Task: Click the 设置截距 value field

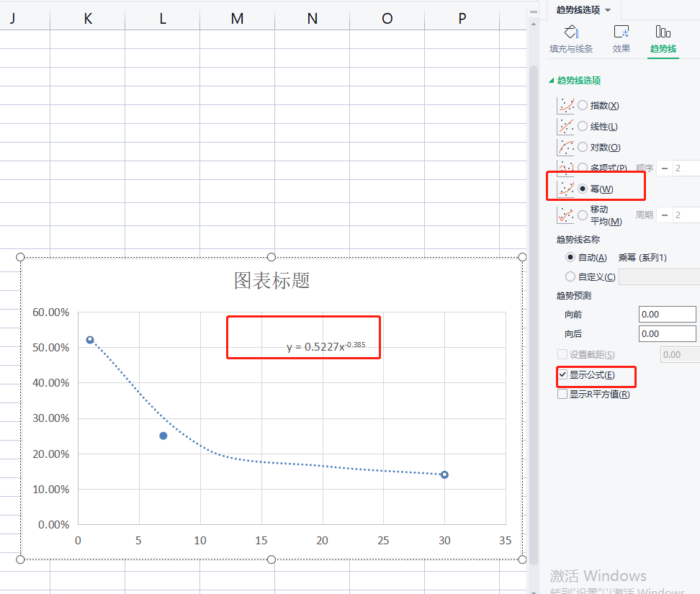Action: pyautogui.click(x=680, y=355)
